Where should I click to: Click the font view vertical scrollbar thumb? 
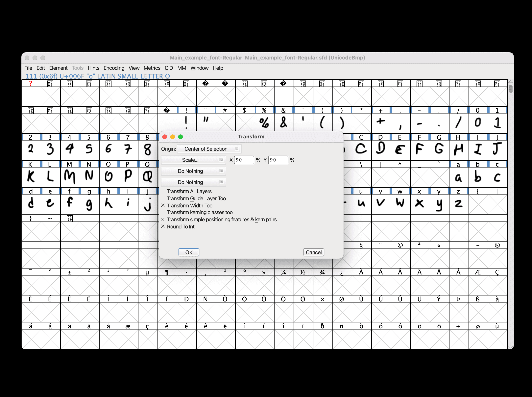pos(511,89)
